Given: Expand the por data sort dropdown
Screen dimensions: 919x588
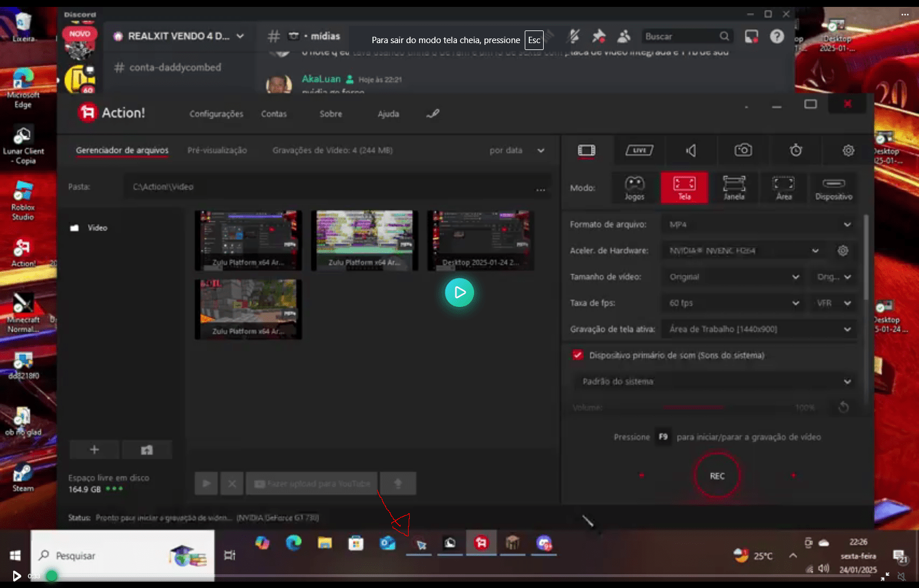Looking at the screenshot, I should pos(517,150).
